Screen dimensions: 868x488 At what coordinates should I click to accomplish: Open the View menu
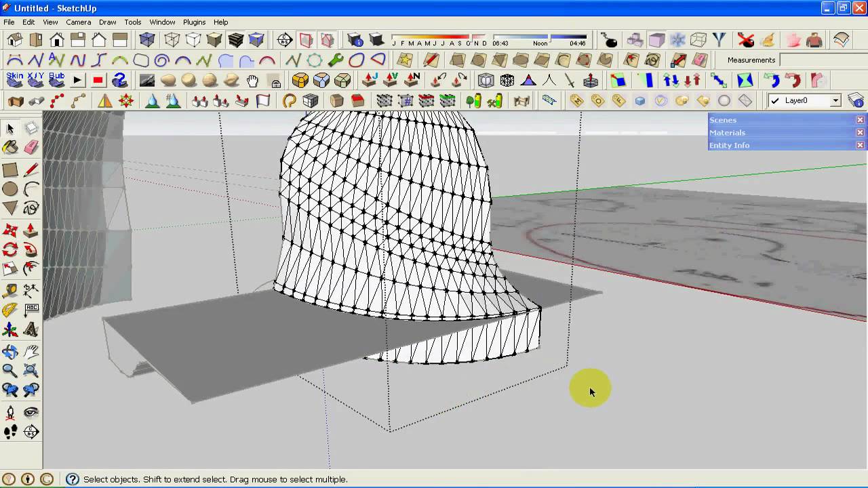point(50,22)
